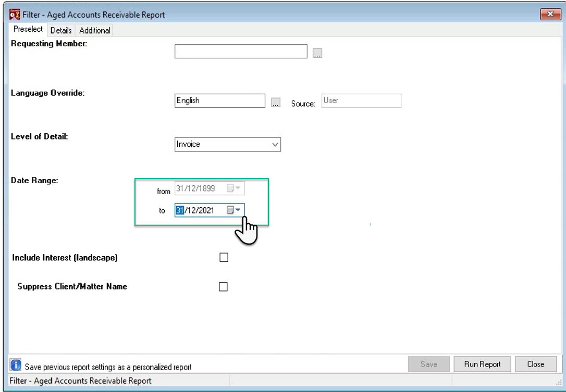The image size is (566, 392).
Task: Click the window resize grip in the status bar corner
Action: click(559, 383)
